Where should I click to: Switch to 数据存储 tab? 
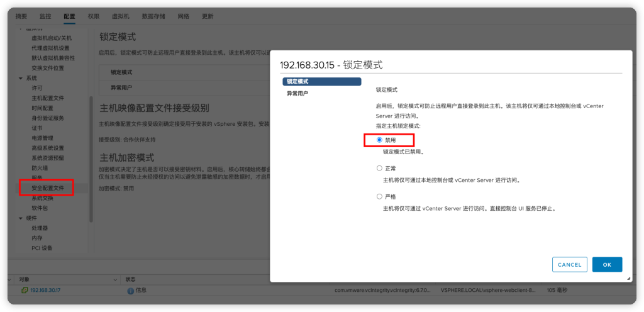point(153,17)
